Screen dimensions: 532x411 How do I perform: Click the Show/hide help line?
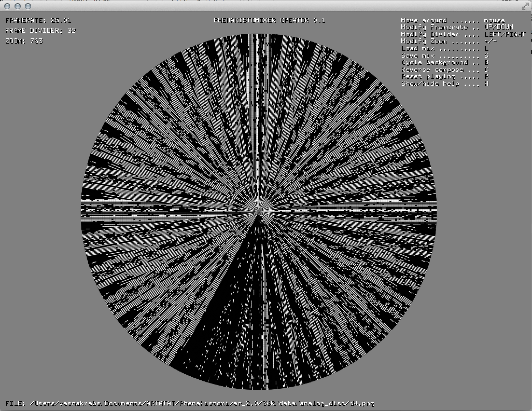445,84
